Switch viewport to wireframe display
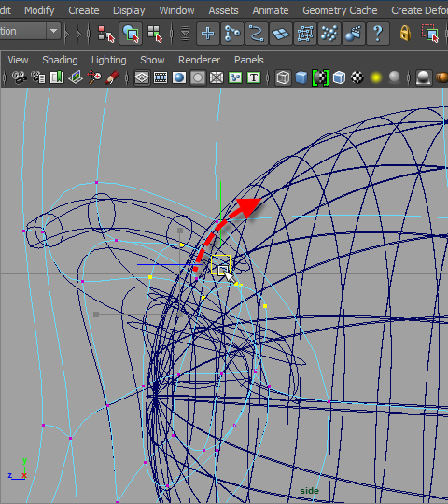Image resolution: width=448 pixels, height=504 pixels. pos(283,77)
